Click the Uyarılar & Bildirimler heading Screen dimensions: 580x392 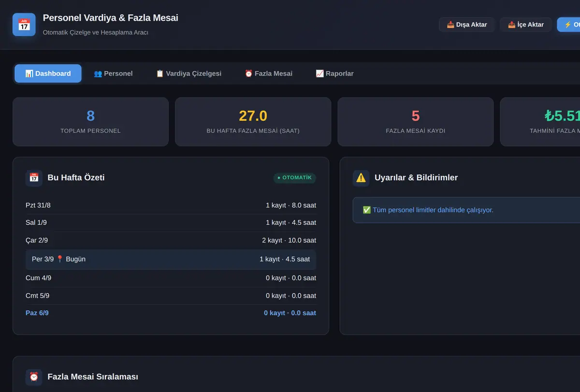[x=416, y=177]
